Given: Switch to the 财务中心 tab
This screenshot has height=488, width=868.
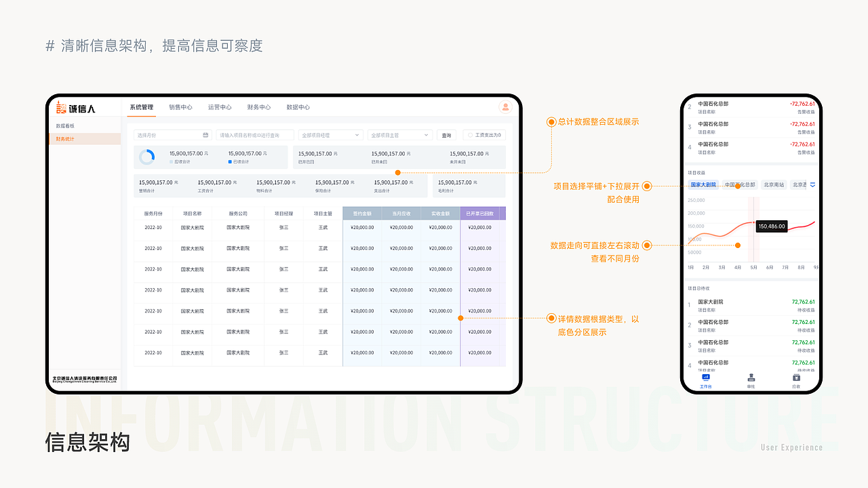Looking at the screenshot, I should coord(259,107).
